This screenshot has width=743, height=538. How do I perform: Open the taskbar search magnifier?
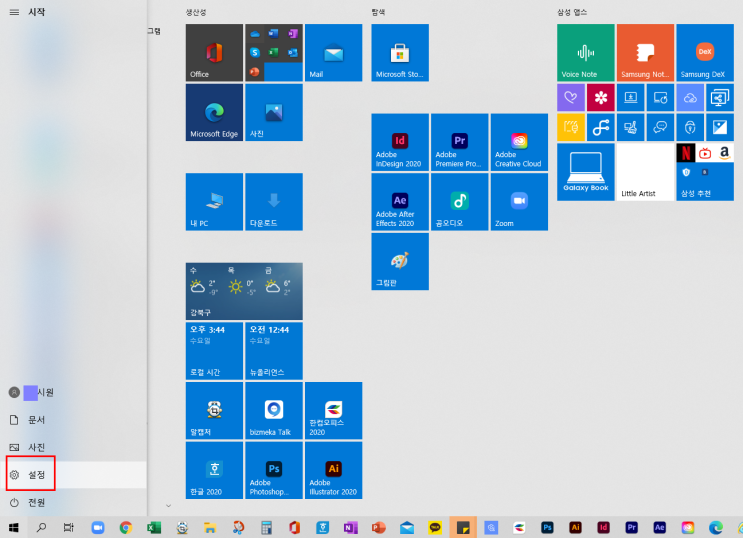(41, 527)
